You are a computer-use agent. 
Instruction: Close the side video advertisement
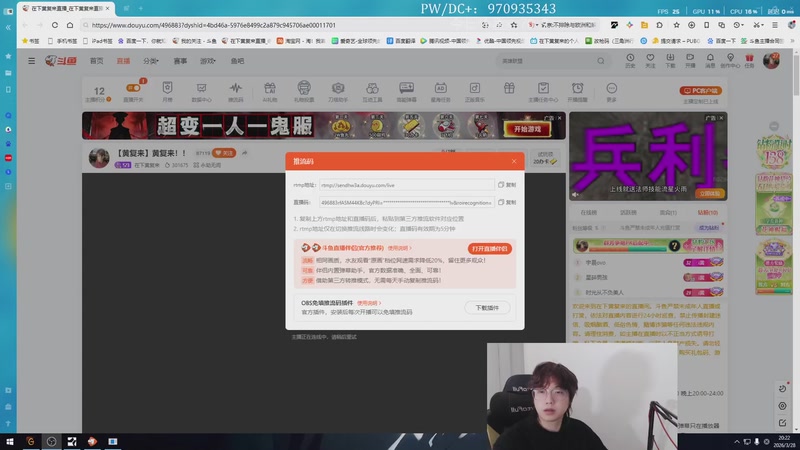721,118
